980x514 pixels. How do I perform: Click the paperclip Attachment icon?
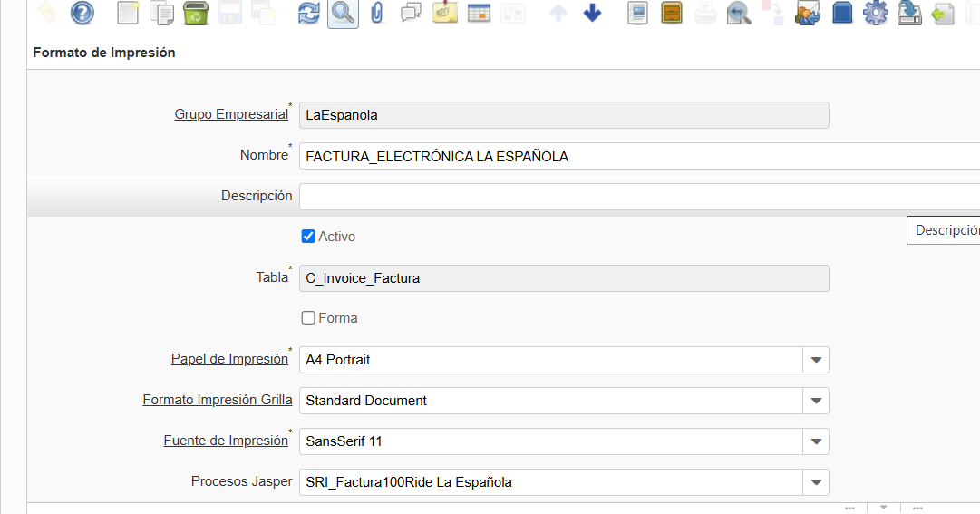(376, 14)
